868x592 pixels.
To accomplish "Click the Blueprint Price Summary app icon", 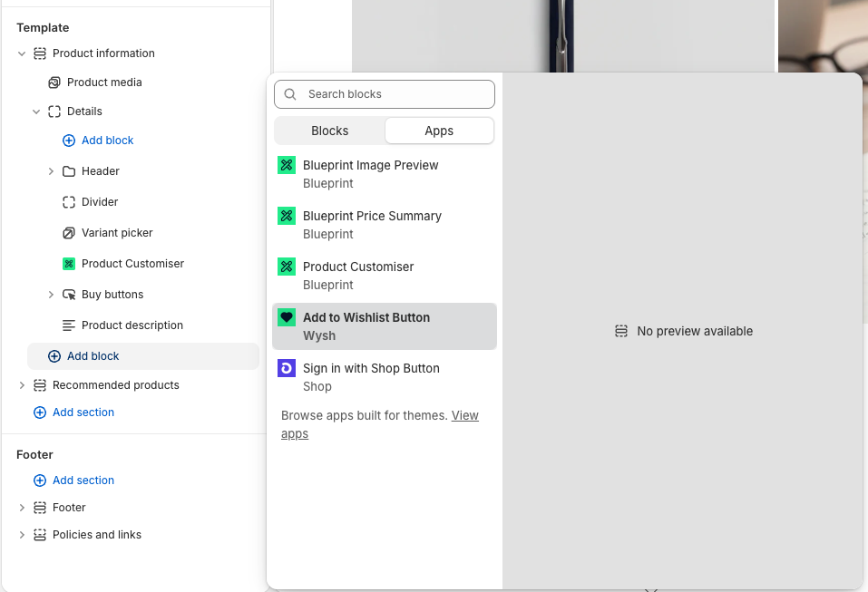I will point(287,216).
